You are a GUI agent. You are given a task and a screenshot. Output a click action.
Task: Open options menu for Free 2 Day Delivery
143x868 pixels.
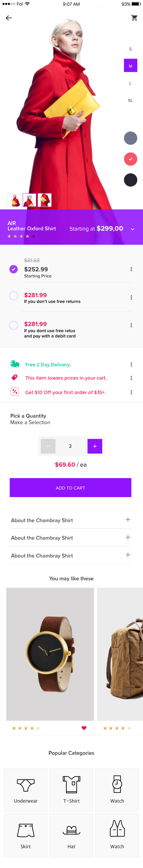(x=131, y=364)
